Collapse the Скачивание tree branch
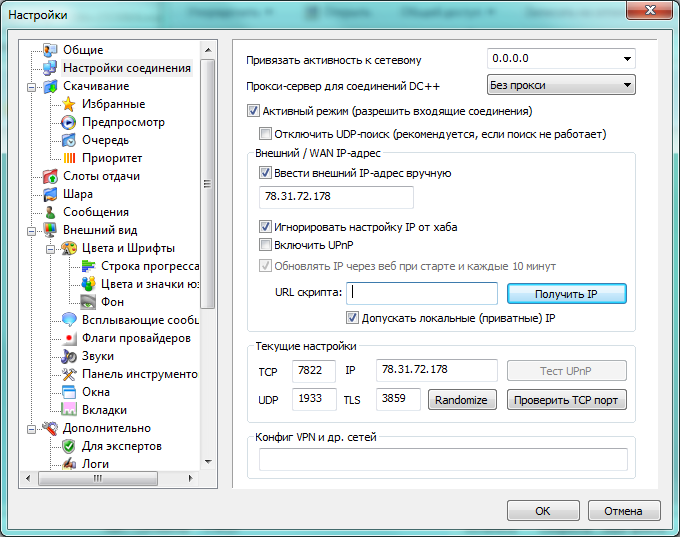The height and width of the screenshot is (537, 680). point(31,88)
